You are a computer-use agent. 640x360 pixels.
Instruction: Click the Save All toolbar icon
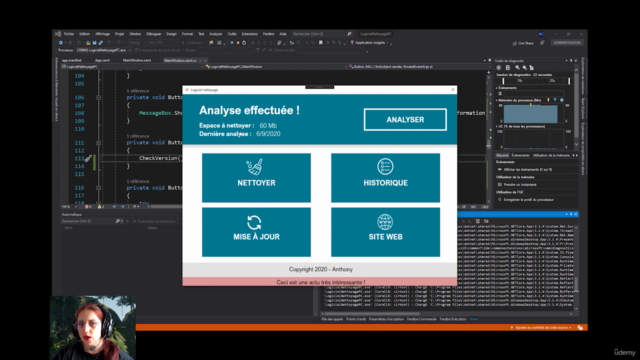pyautogui.click(x=100, y=42)
